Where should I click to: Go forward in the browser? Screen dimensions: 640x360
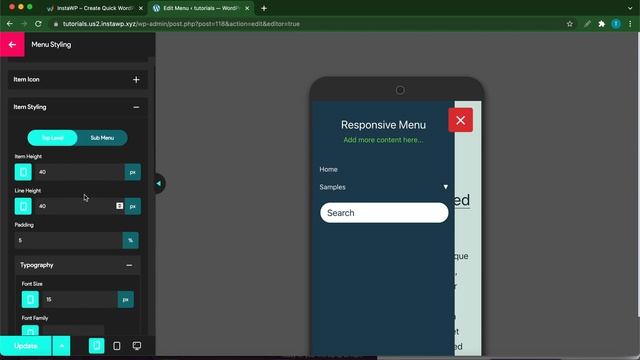[x=24, y=24]
